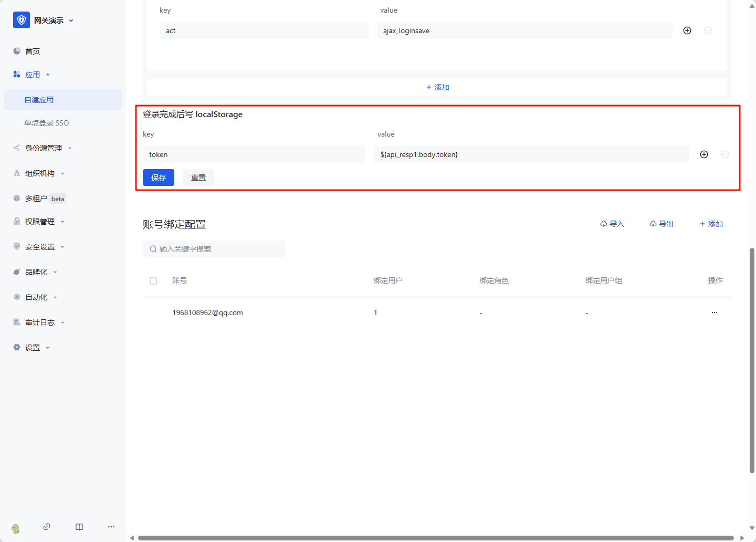Viewport: 756px width, 542px height.
Task: Open the 首页 home page
Action: point(33,51)
